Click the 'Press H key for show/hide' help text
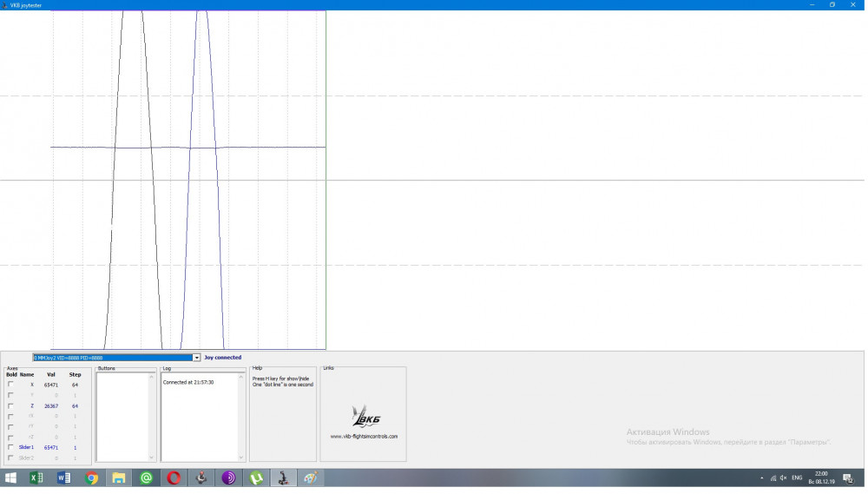 point(281,379)
